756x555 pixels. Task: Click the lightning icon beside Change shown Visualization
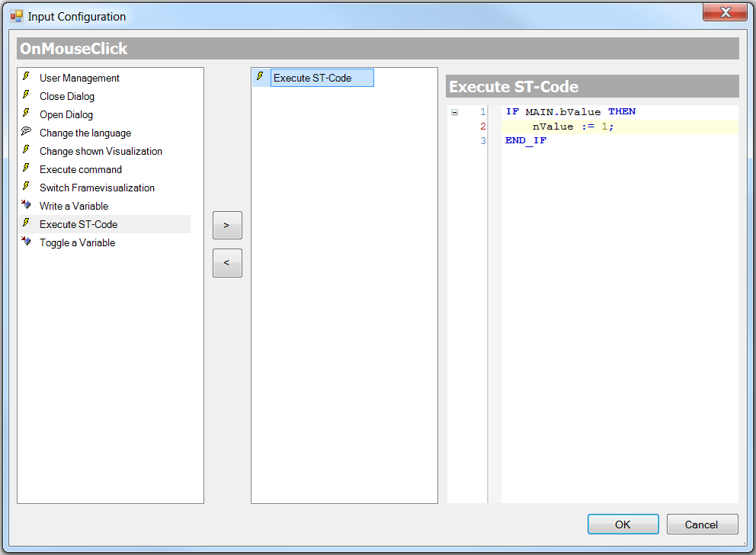click(x=26, y=149)
